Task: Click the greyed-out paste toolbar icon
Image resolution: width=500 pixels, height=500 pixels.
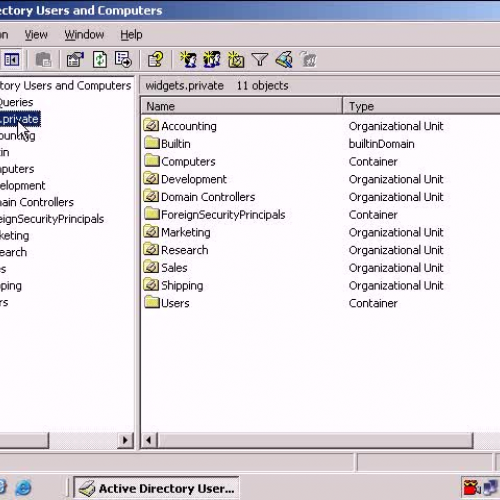Action: click(x=43, y=60)
